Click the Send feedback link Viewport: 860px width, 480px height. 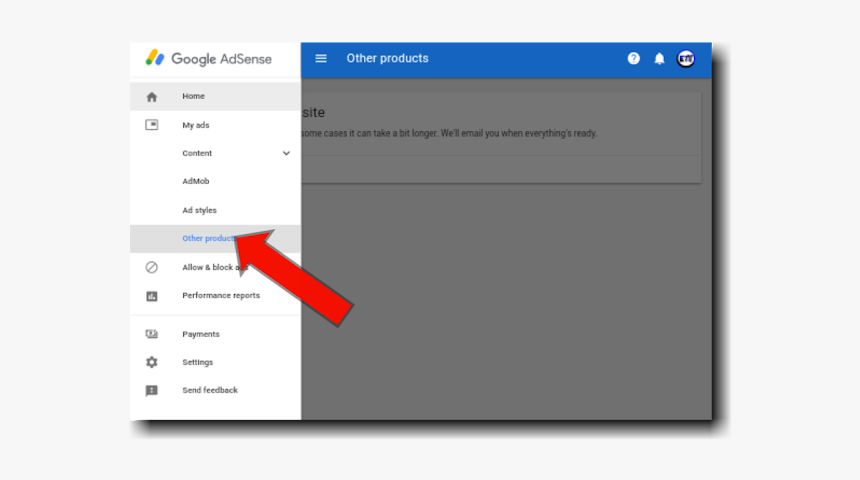210,391
